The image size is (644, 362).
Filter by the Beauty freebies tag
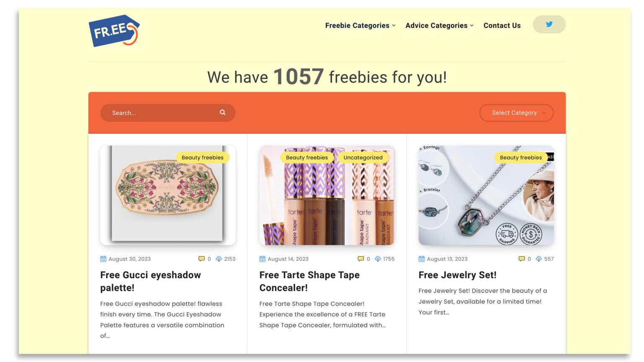[x=203, y=157]
